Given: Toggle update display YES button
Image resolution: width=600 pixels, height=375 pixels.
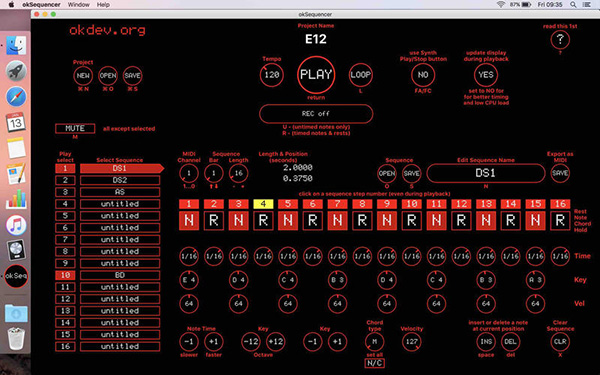Looking at the screenshot, I should [x=486, y=75].
